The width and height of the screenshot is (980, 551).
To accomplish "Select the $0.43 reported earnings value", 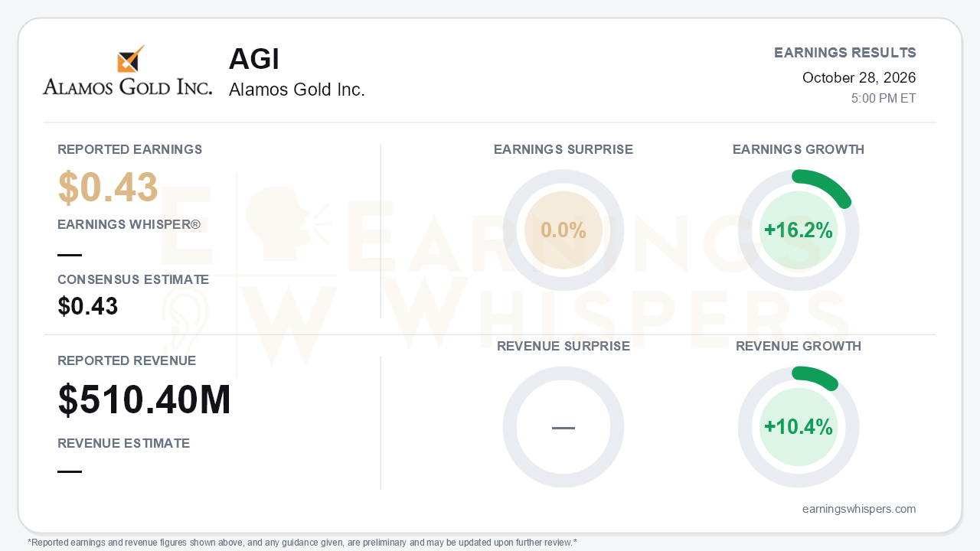I will (108, 187).
